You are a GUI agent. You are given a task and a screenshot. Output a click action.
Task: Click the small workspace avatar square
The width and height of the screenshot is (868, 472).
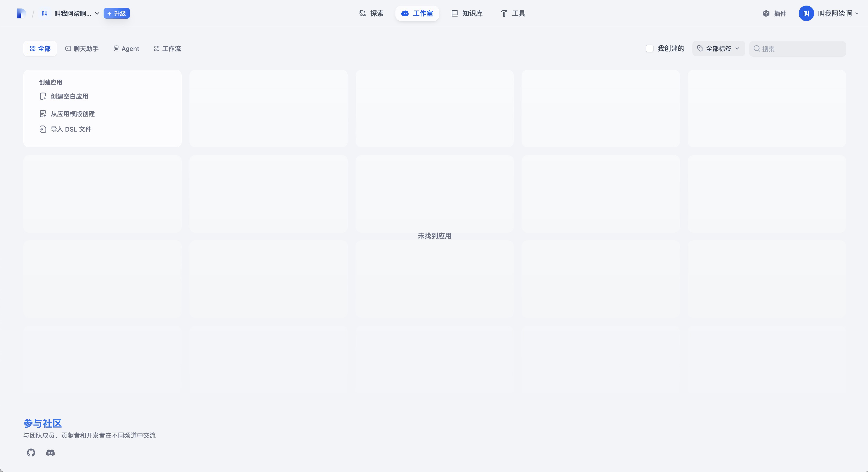[44, 14]
